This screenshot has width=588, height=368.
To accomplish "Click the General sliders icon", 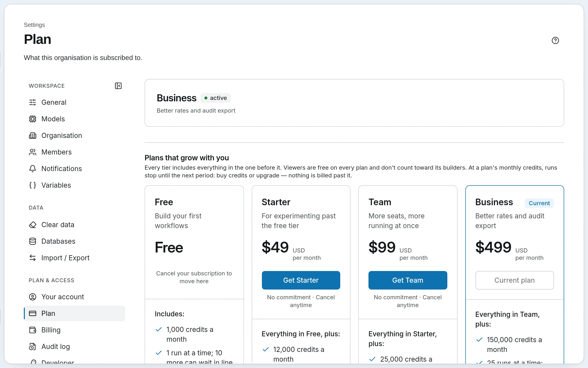I will click(33, 102).
